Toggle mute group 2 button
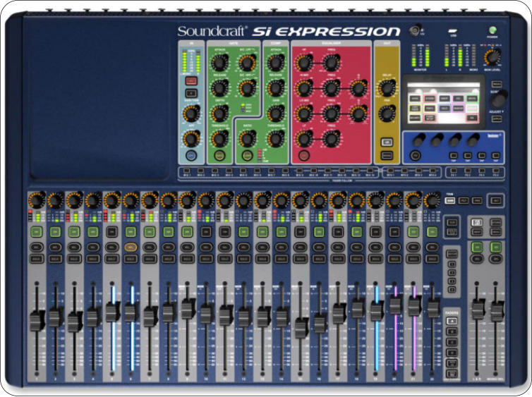This screenshot has width=532, height=397. pyautogui.click(x=452, y=273)
